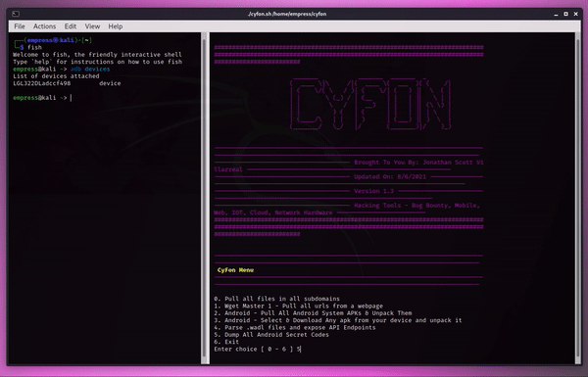Screen dimensions: 588x377
Task: Click the "adb devices" command text
Action: [90, 69]
